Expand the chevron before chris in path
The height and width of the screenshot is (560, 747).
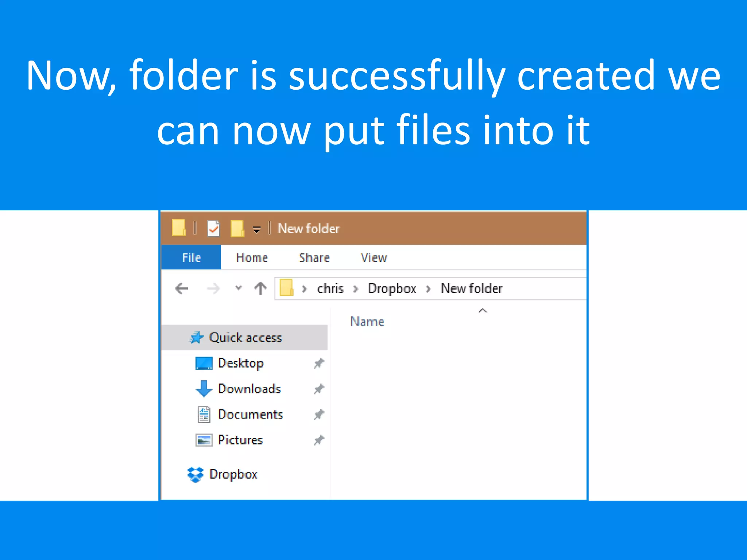coord(305,289)
